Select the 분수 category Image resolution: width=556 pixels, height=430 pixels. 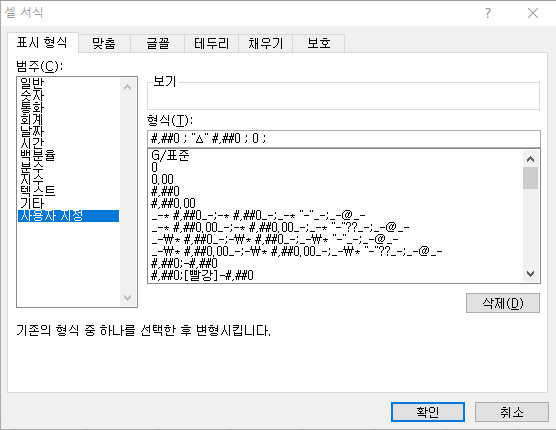tap(68, 168)
